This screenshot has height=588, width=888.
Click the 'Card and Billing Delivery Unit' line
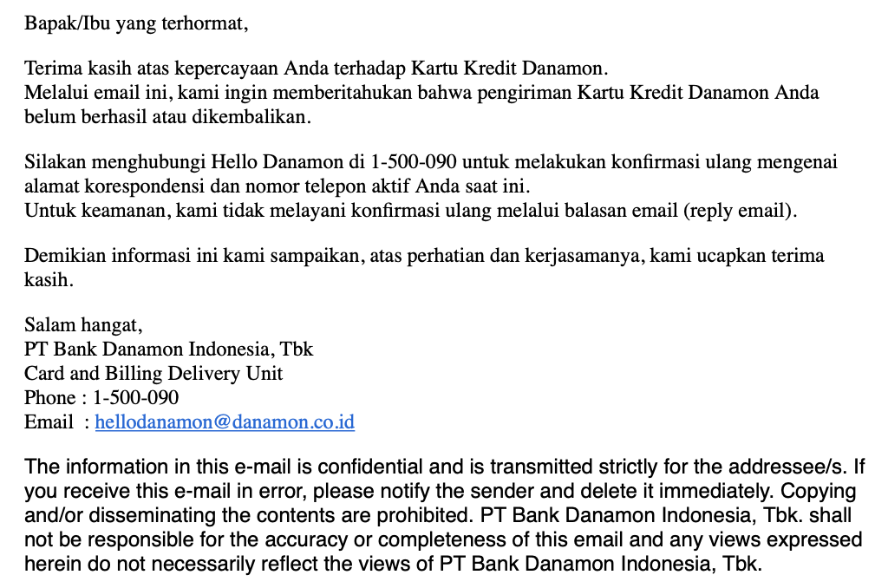coord(153,374)
